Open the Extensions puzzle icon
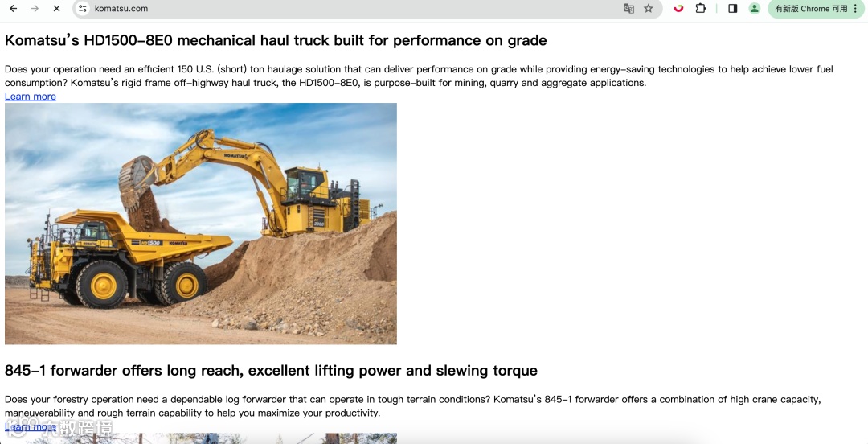868x444 pixels. [x=700, y=8]
